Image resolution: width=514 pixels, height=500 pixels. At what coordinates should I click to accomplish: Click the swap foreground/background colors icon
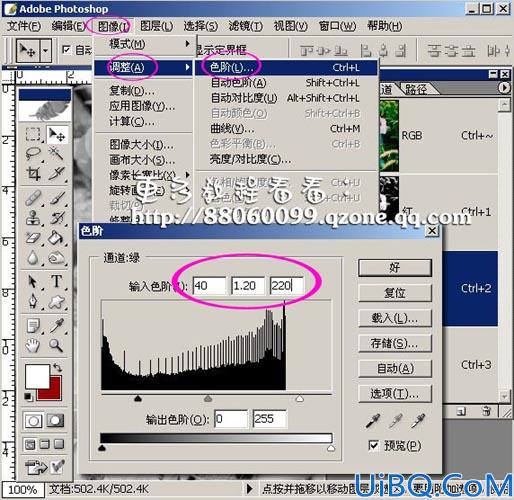(57, 368)
